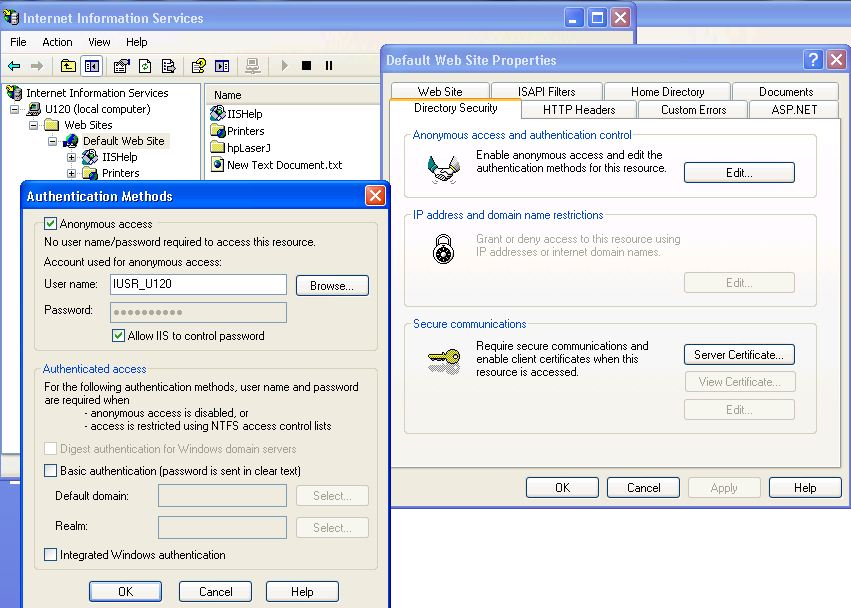The width and height of the screenshot is (851, 608).
Task: Click the Show/Hide Action Pane icon
Action: click(x=223, y=66)
